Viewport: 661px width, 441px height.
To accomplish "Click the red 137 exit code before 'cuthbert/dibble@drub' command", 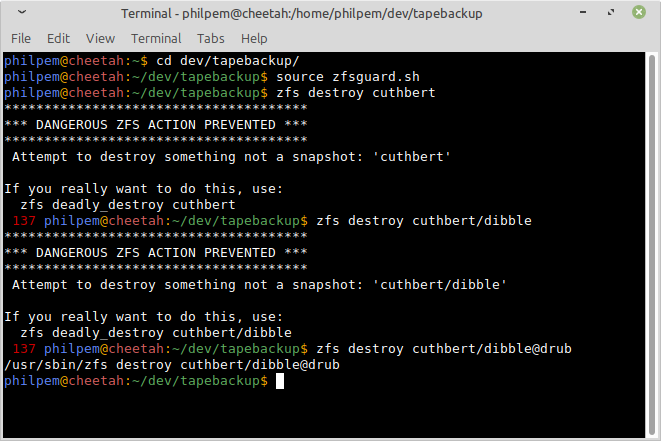I will point(26,348).
